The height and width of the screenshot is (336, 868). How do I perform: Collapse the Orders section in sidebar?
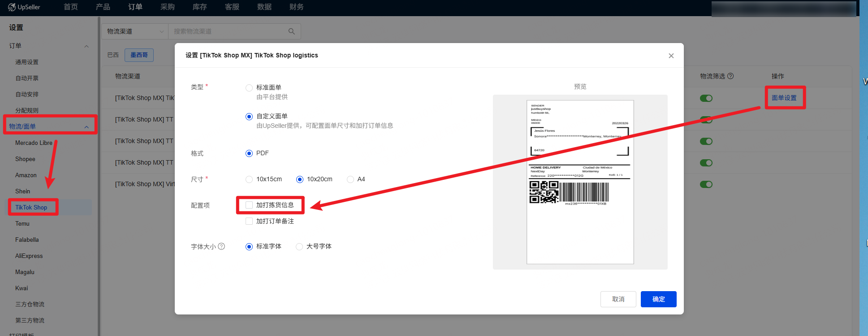pos(86,46)
